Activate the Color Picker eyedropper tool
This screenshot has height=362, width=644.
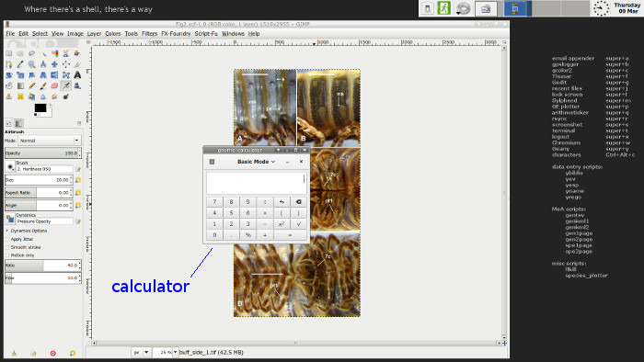20,64
